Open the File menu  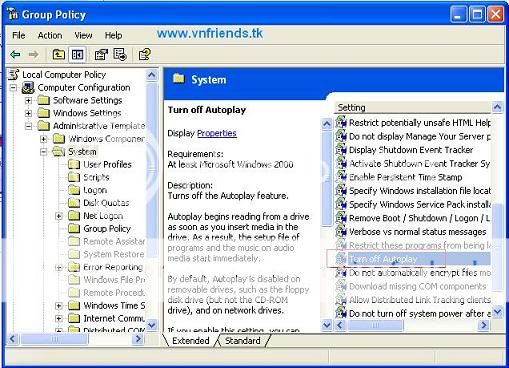[19, 35]
